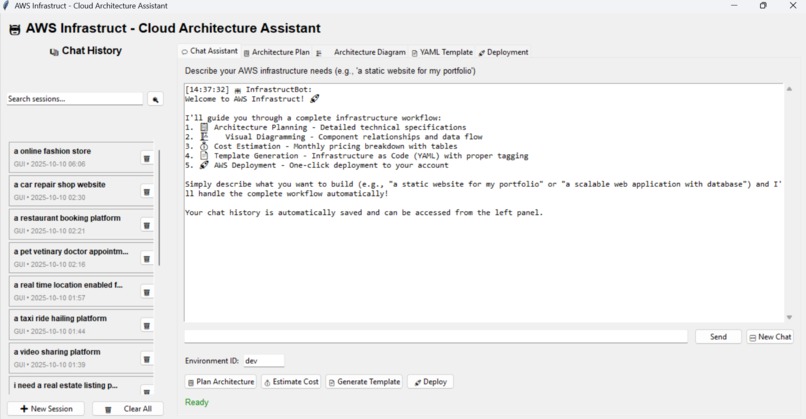Screen dimensions: 806x419
Task: Switch to the Chat Assistant tab
Action: (x=209, y=51)
